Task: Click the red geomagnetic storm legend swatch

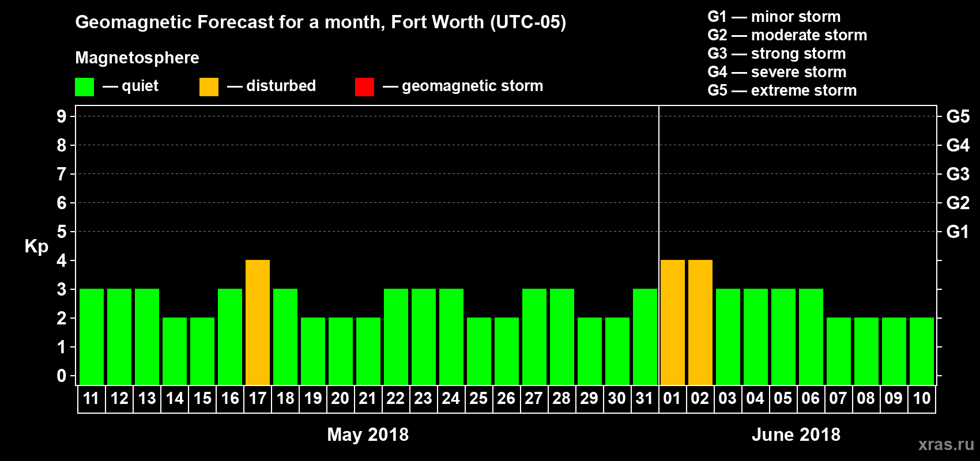Action: pos(364,87)
